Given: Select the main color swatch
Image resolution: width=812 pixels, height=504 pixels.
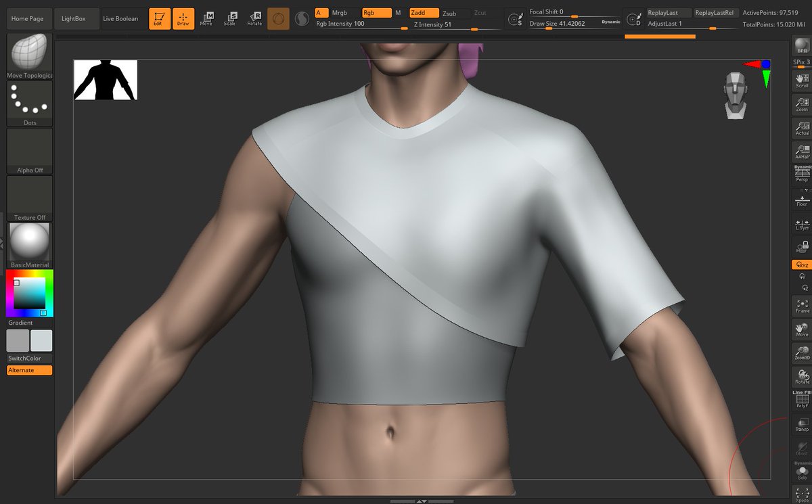Looking at the screenshot, I should coord(41,340).
